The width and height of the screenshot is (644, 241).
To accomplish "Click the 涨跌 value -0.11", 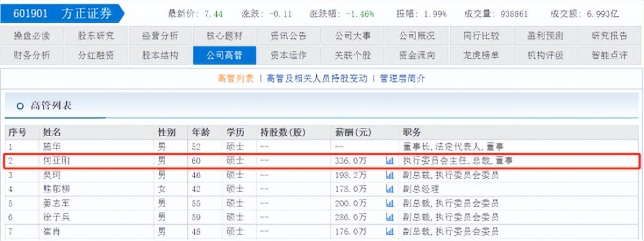I will click(281, 14).
